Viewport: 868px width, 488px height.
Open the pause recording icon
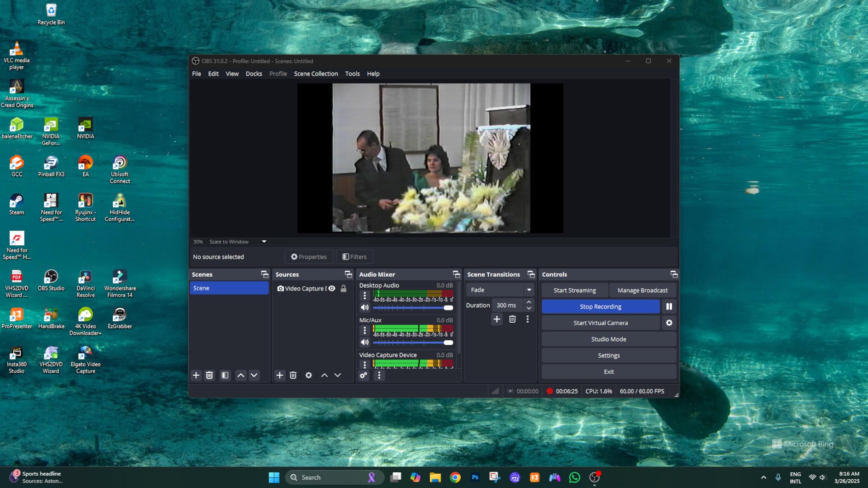point(669,306)
